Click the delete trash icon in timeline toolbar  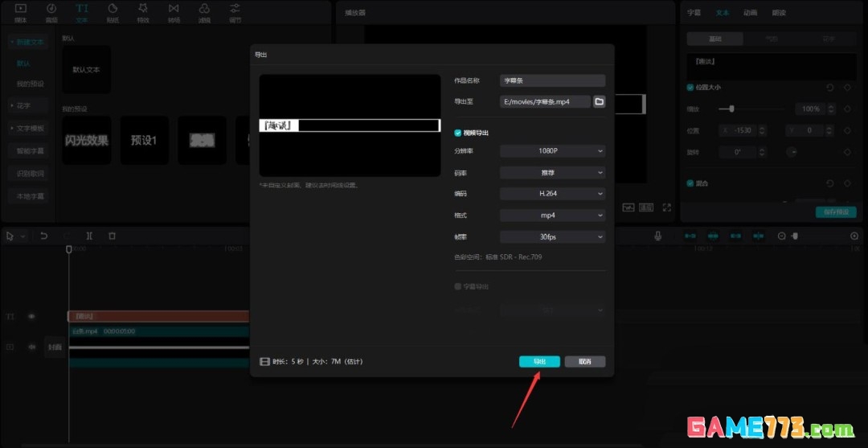pyautogui.click(x=112, y=236)
